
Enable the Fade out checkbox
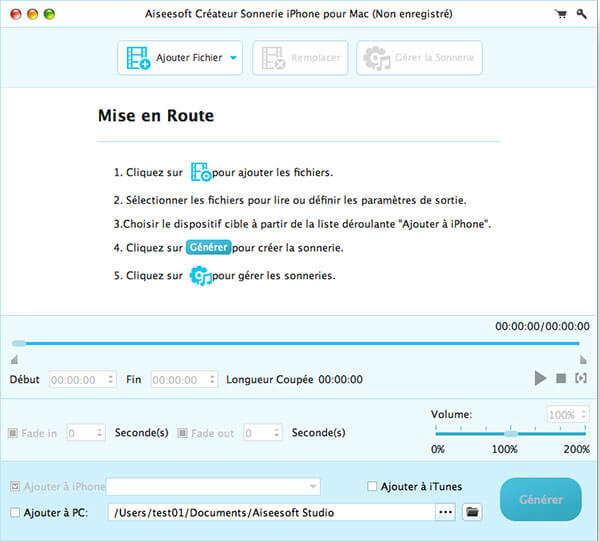(x=182, y=433)
